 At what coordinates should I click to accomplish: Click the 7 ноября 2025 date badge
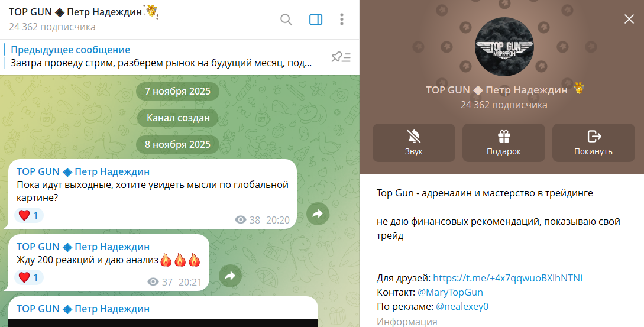(177, 92)
